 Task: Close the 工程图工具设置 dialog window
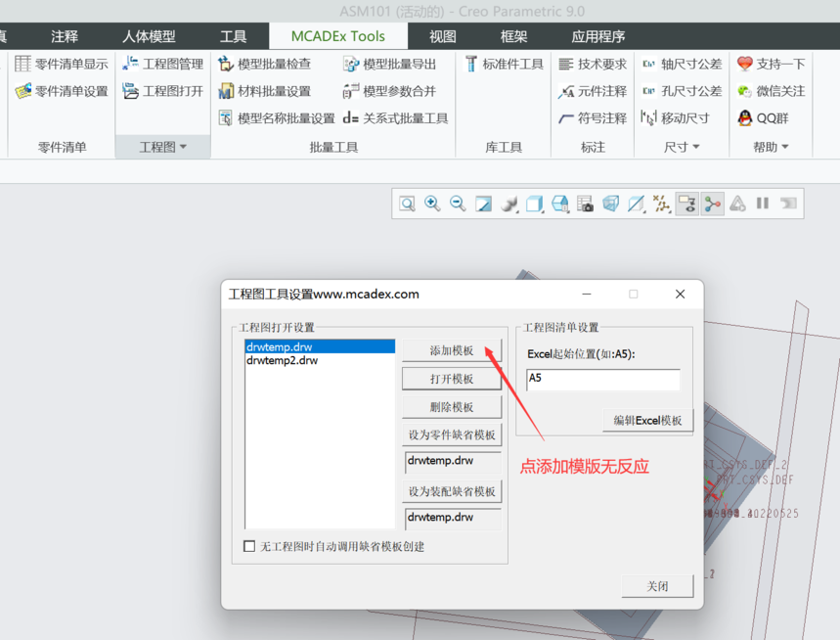(680, 294)
